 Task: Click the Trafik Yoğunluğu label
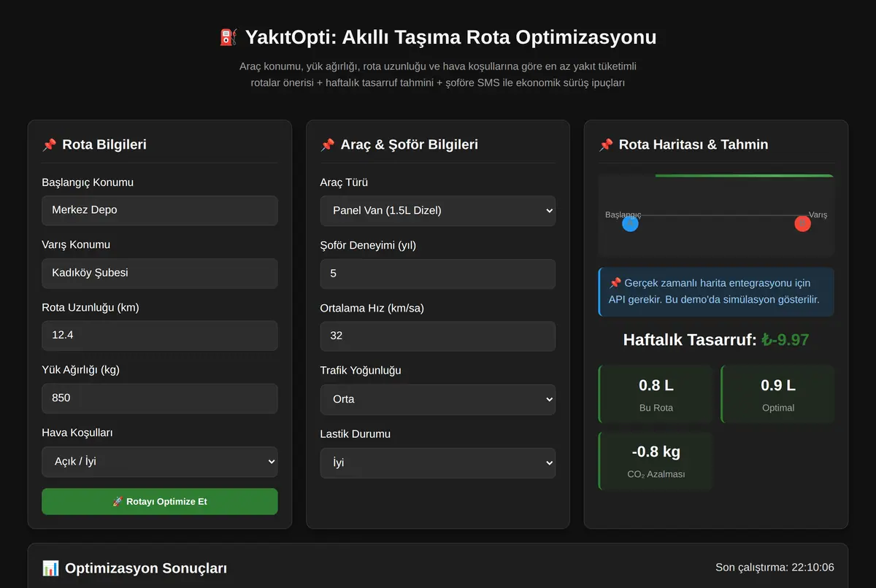361,371
